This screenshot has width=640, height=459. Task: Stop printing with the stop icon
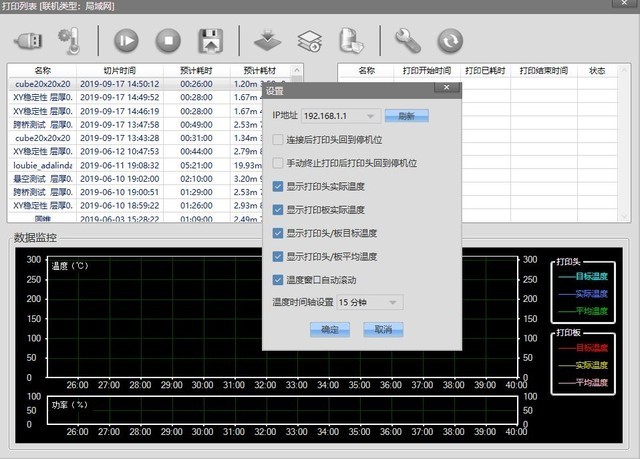pos(168,41)
